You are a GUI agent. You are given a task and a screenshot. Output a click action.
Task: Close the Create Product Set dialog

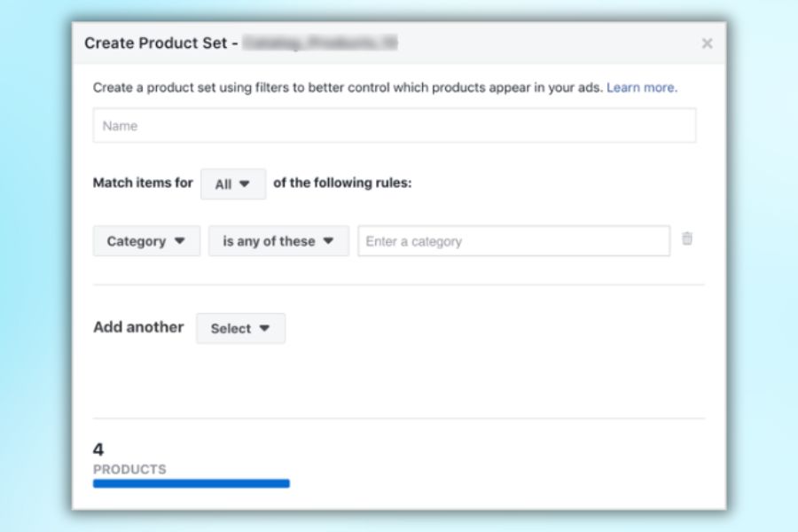707,43
